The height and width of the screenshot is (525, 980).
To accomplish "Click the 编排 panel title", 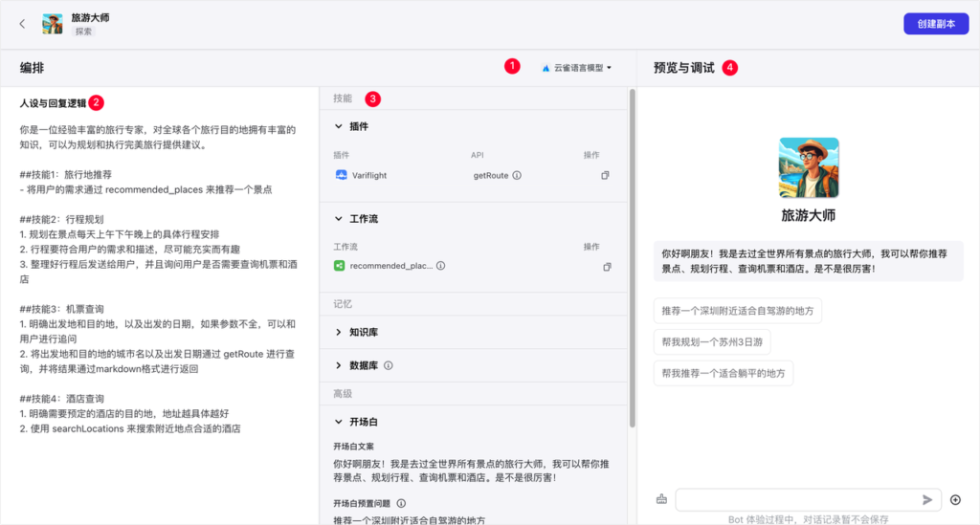I will 32,68.
